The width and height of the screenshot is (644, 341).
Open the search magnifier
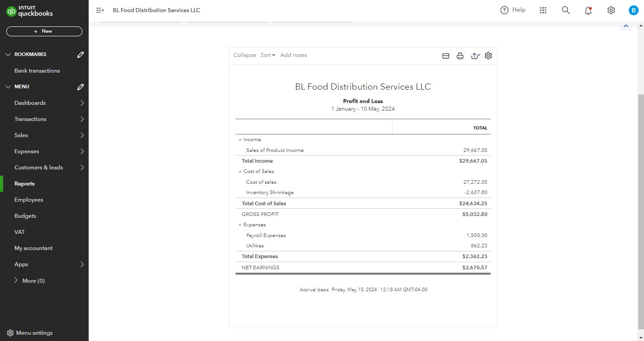pos(566,10)
